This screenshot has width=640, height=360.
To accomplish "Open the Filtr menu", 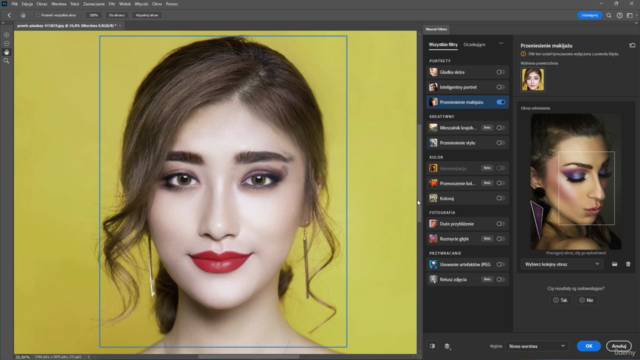I will [112, 4].
